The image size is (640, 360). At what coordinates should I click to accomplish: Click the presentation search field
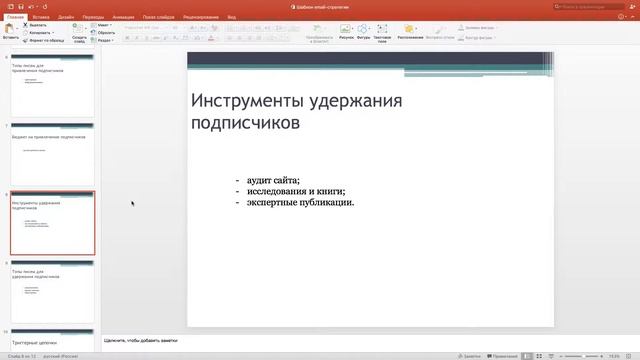click(588, 7)
